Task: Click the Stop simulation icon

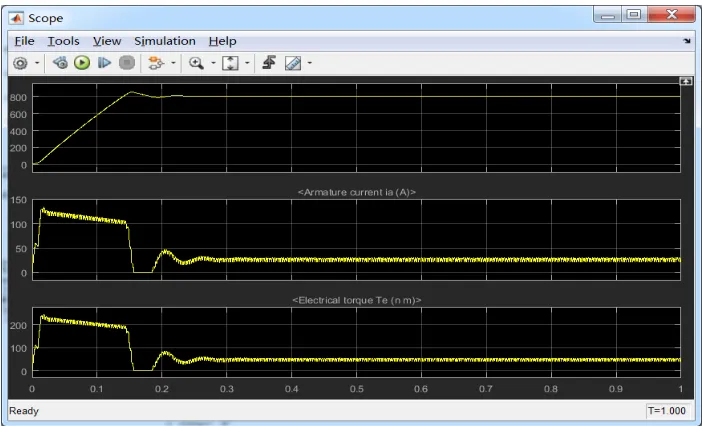Action: pyautogui.click(x=127, y=63)
